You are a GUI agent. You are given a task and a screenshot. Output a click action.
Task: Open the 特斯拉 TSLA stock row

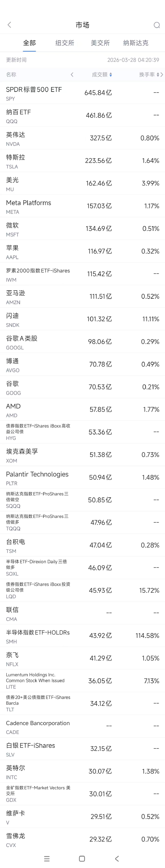click(x=82, y=161)
